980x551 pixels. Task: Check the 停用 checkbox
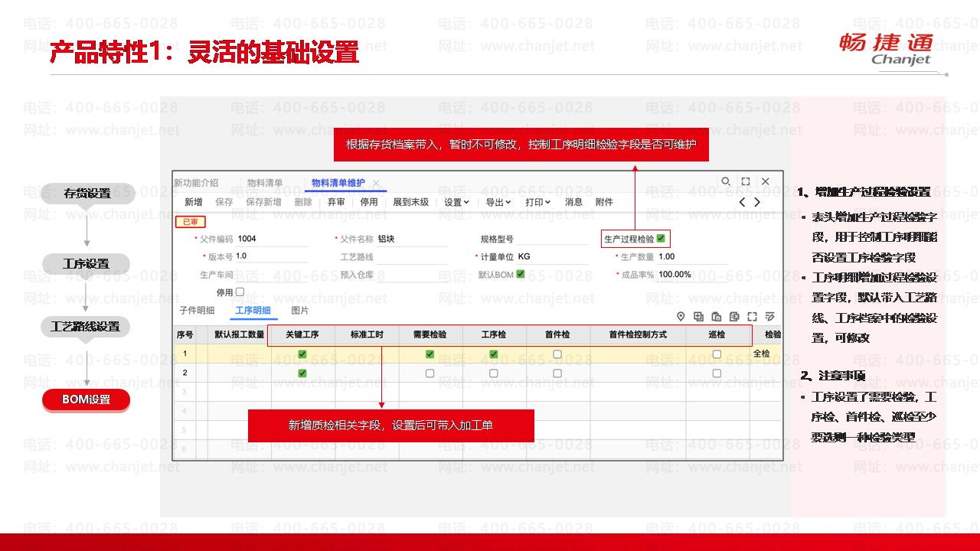pyautogui.click(x=240, y=292)
